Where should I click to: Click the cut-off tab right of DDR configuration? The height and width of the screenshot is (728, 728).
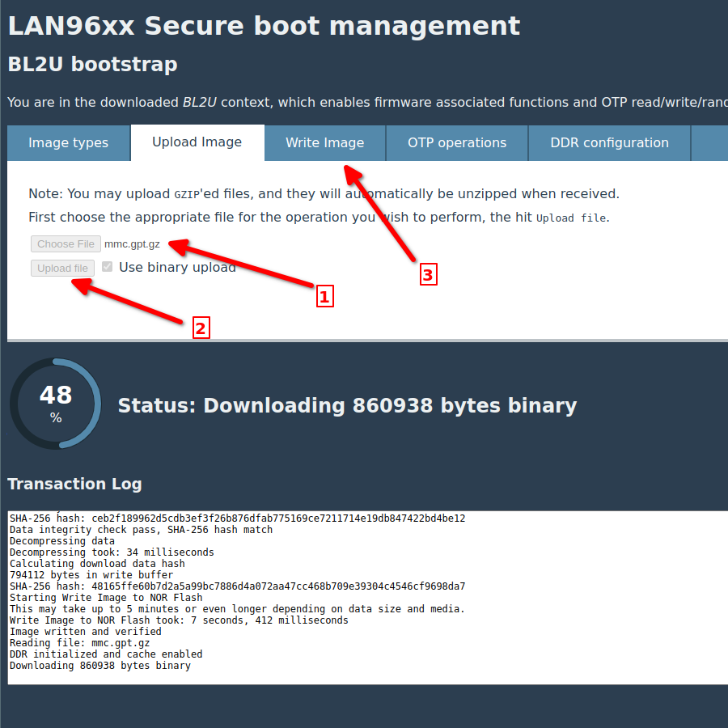tap(709, 143)
